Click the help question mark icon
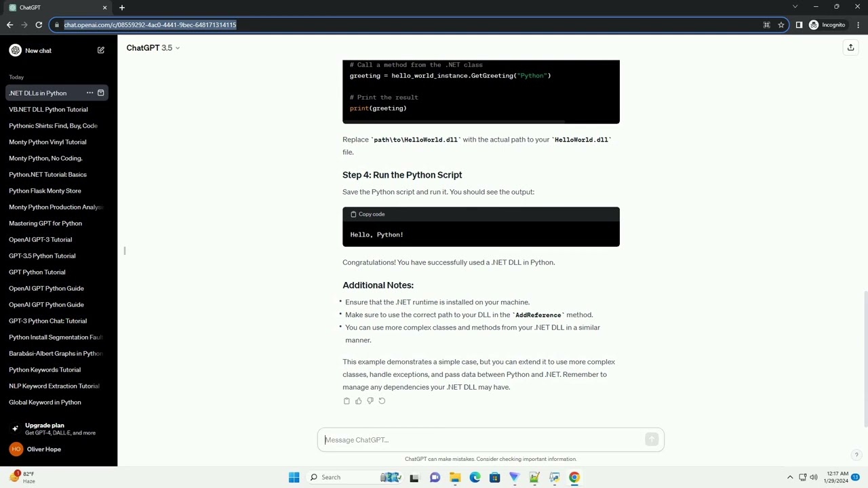Viewport: 868px width, 488px height. (856, 455)
